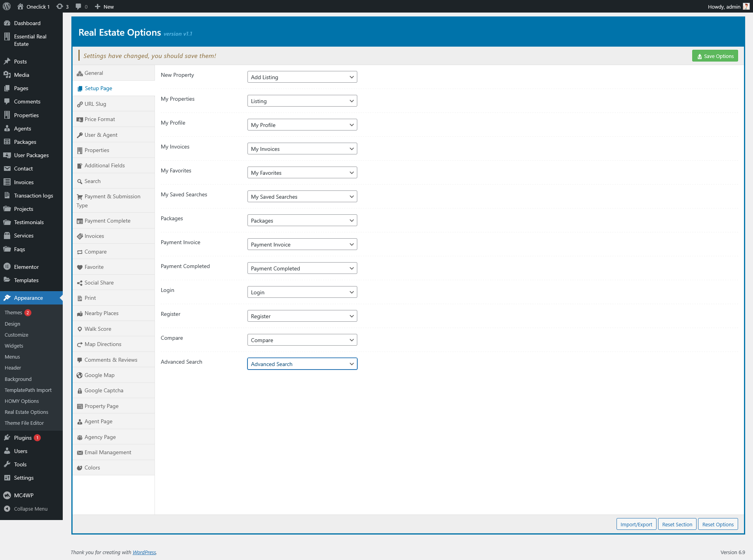The width and height of the screenshot is (753, 560).
Task: Select the General tab with house icon
Action: (x=113, y=73)
